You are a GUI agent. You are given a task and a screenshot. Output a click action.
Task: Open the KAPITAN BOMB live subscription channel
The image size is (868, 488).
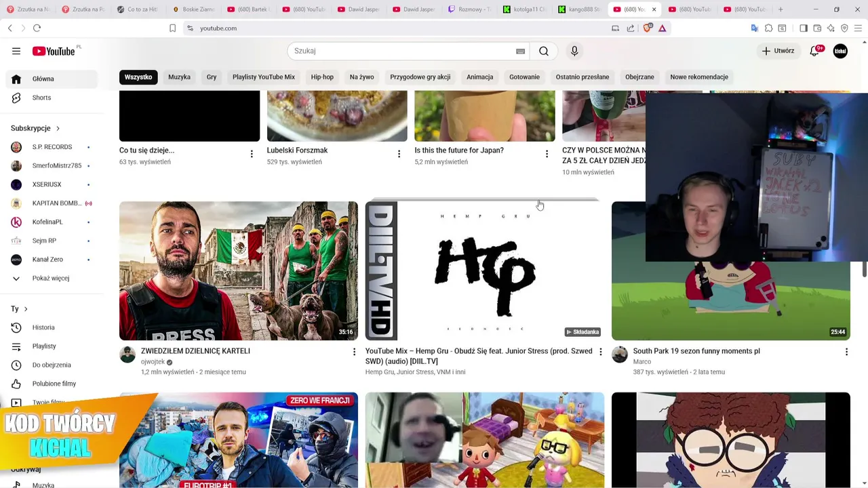tap(52, 203)
